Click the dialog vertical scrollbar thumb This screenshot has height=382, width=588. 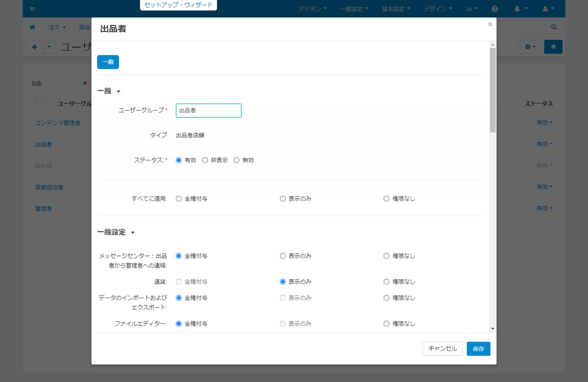492,90
